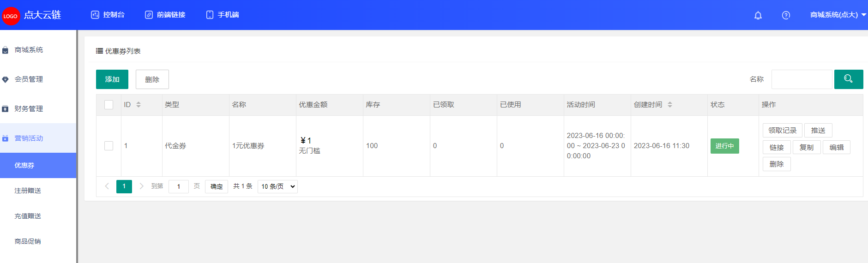868x263 pixels.
Task: Check the row checkbox for 1元优惠券
Action: point(109,146)
